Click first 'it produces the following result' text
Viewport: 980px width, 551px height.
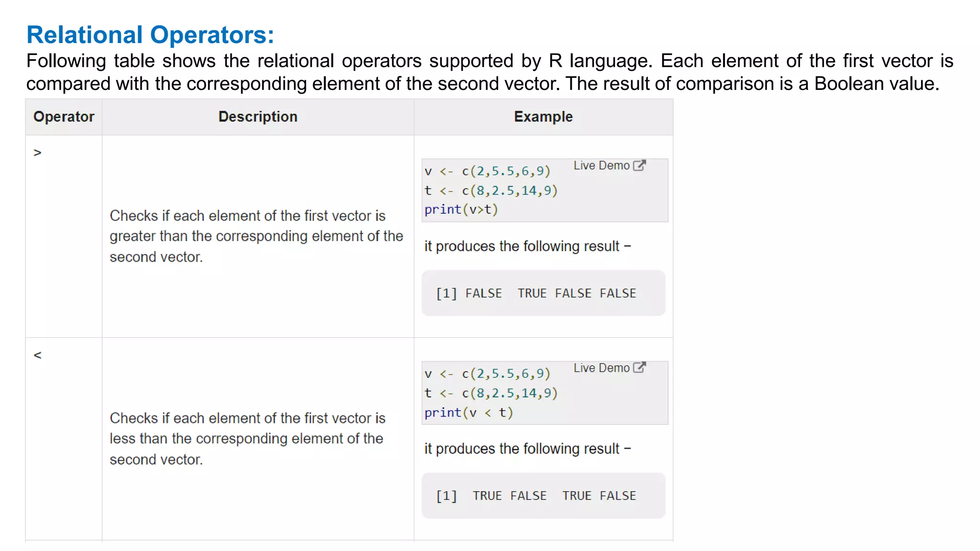point(527,246)
